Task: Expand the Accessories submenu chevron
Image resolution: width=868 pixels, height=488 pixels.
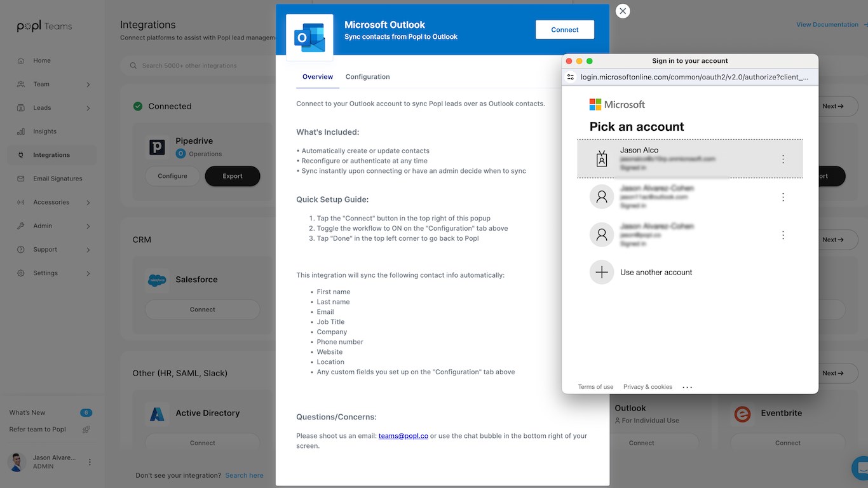Action: click(x=88, y=203)
